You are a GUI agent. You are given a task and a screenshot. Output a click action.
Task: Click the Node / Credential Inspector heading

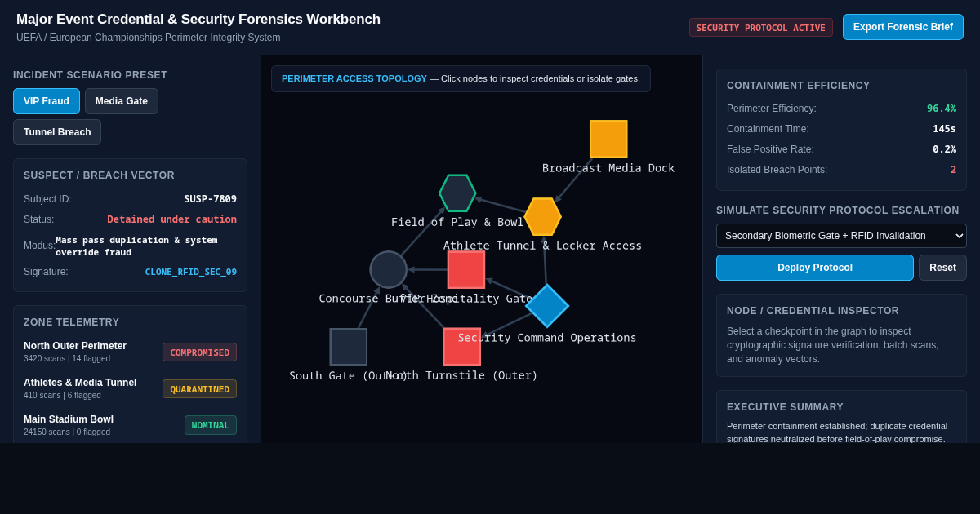tap(813, 311)
